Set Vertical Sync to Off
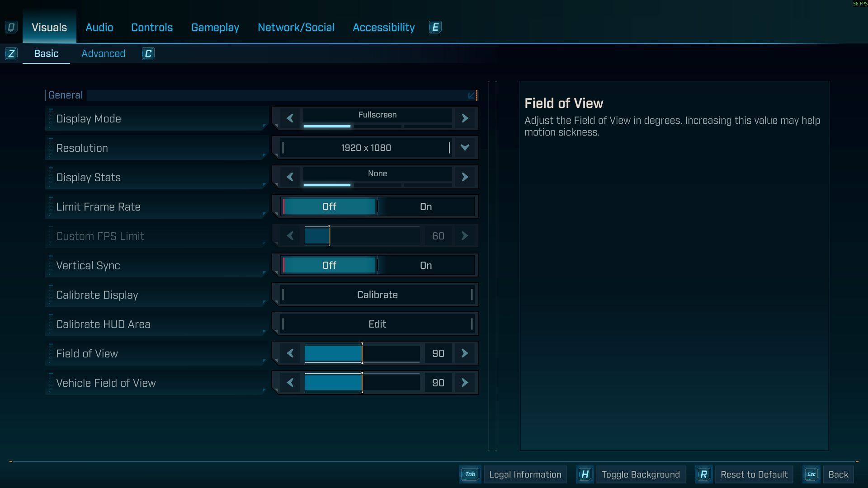The width and height of the screenshot is (868, 488). (329, 266)
